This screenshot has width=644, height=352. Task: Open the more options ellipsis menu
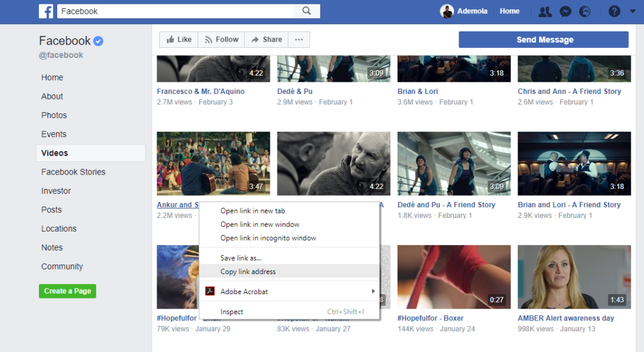299,40
